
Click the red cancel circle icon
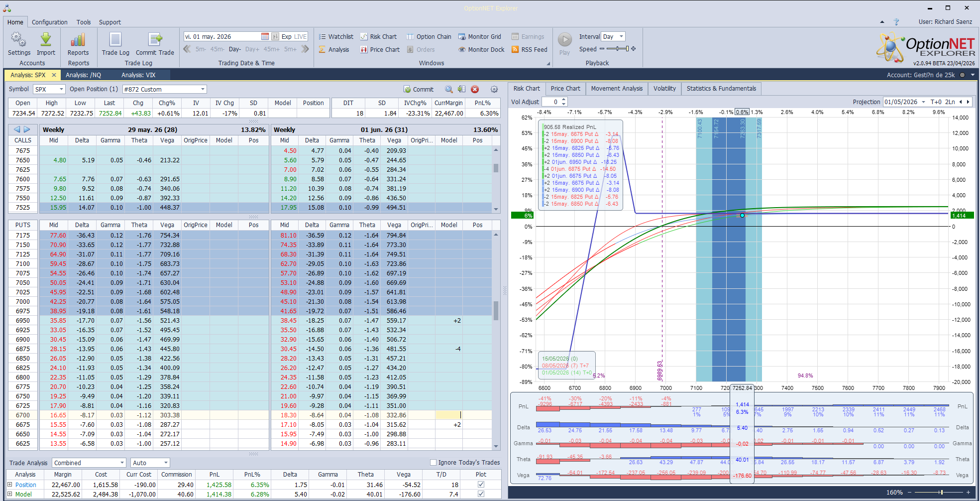[475, 89]
